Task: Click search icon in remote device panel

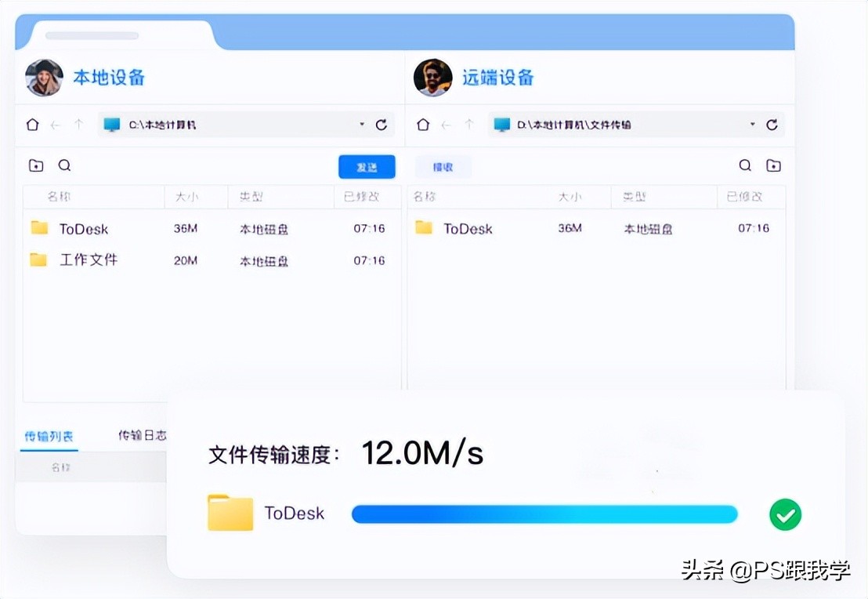Action: click(745, 165)
